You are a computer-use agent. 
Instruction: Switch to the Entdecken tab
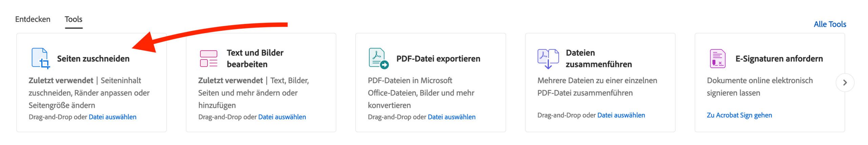tap(33, 19)
